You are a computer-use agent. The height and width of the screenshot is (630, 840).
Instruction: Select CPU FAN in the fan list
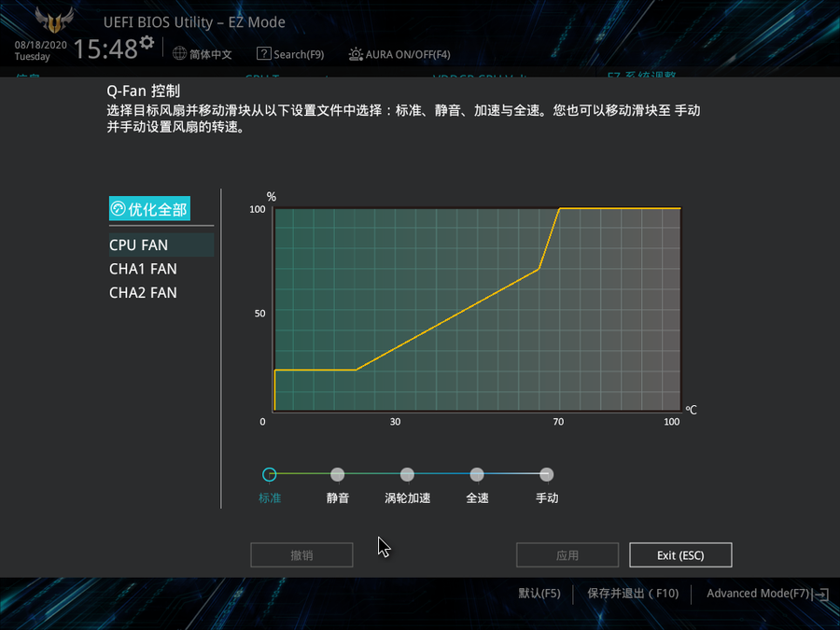[139, 245]
